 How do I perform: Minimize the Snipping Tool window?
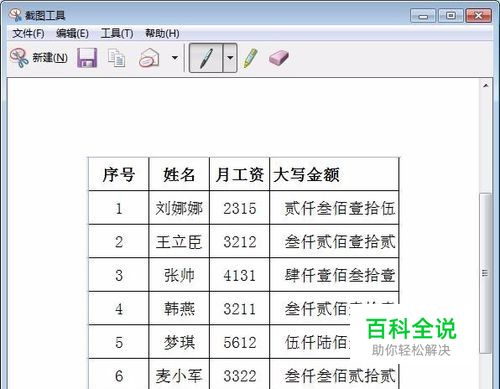tap(423, 16)
